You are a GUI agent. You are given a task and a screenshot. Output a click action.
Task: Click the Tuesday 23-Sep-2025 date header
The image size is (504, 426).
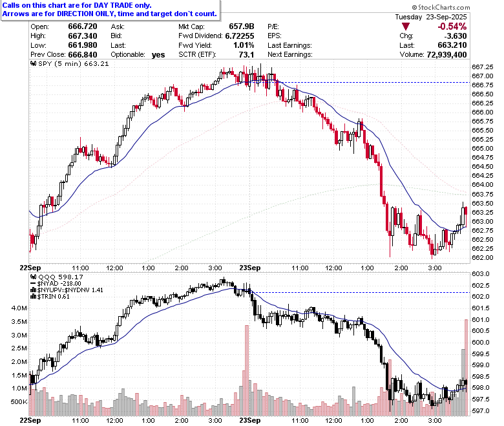pos(431,17)
